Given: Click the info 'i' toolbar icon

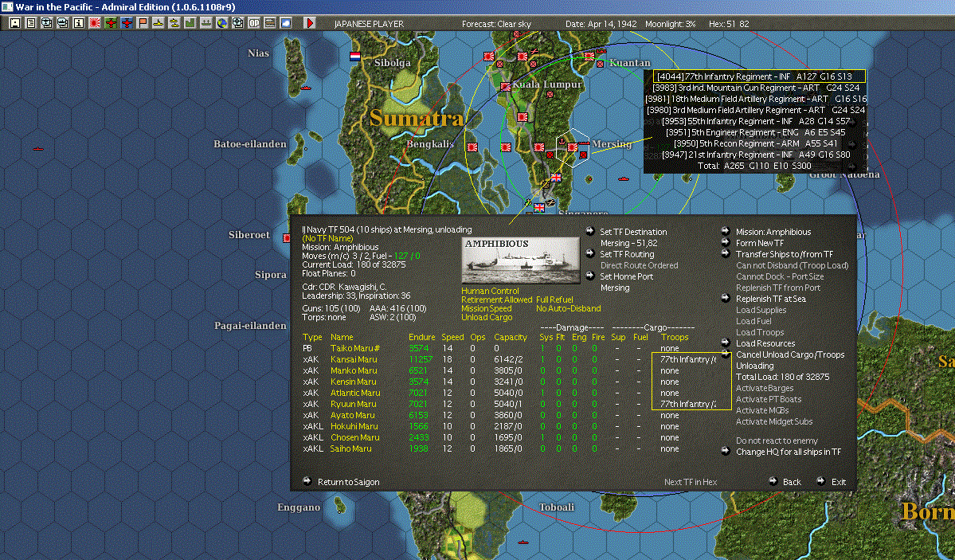Looking at the screenshot, I should point(79,23).
